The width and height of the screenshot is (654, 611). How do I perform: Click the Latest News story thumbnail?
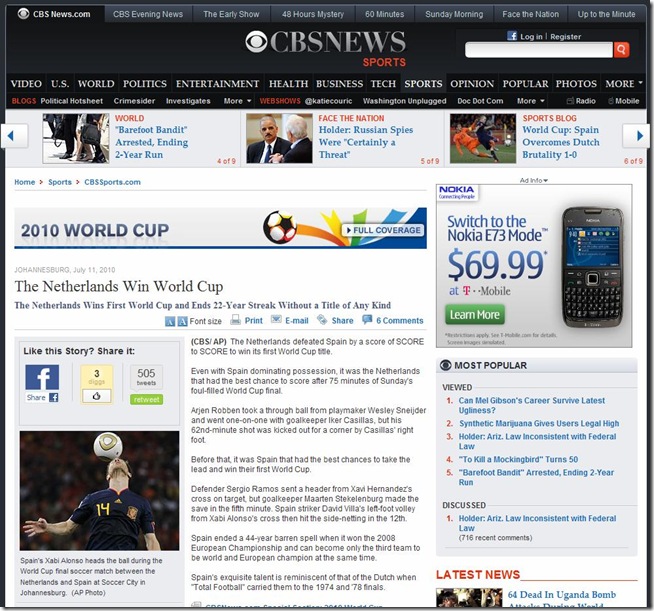[469, 598]
